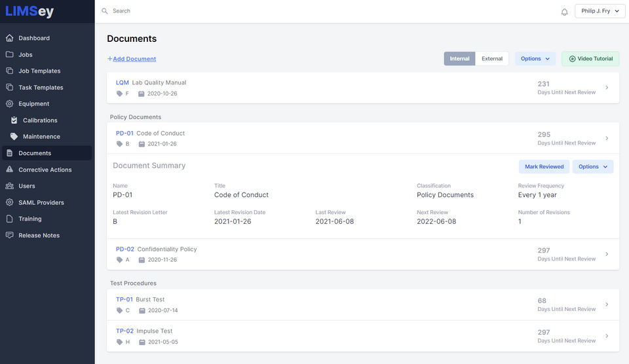Switch document view to External
The image size is (629, 364).
(x=492, y=59)
